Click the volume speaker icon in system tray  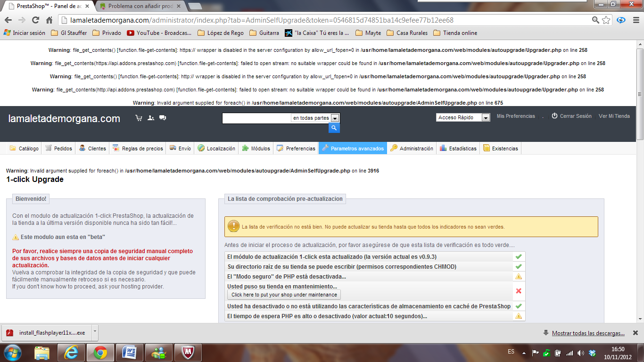click(x=581, y=353)
